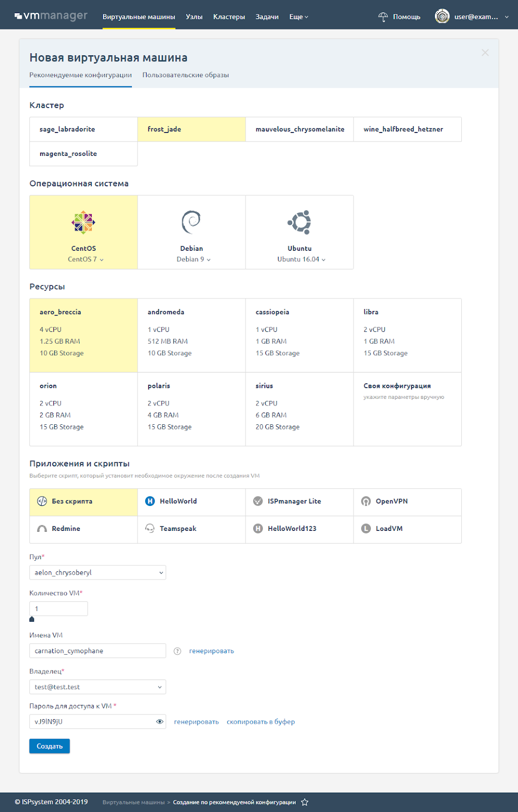
Task: Click the LoadVM L icon
Action: (366, 529)
